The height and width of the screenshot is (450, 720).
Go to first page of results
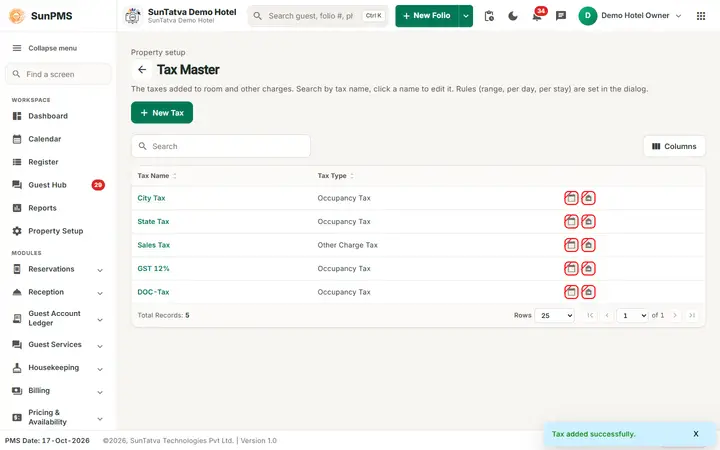pyautogui.click(x=590, y=315)
